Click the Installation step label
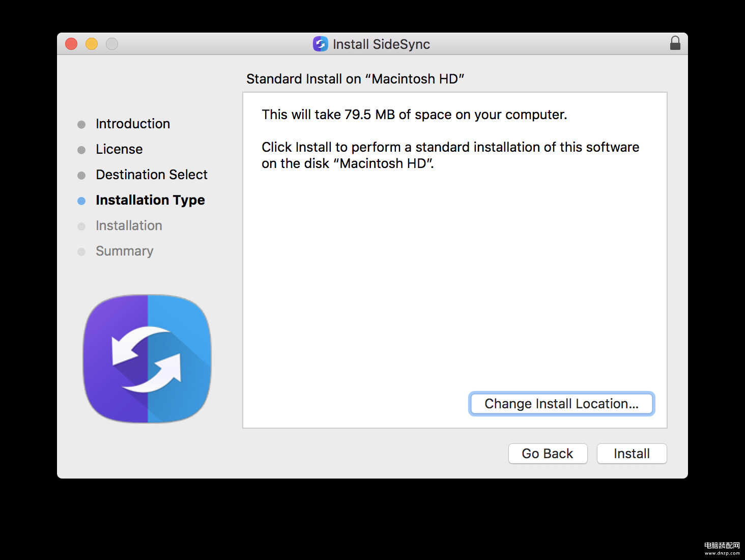 pos(129,226)
